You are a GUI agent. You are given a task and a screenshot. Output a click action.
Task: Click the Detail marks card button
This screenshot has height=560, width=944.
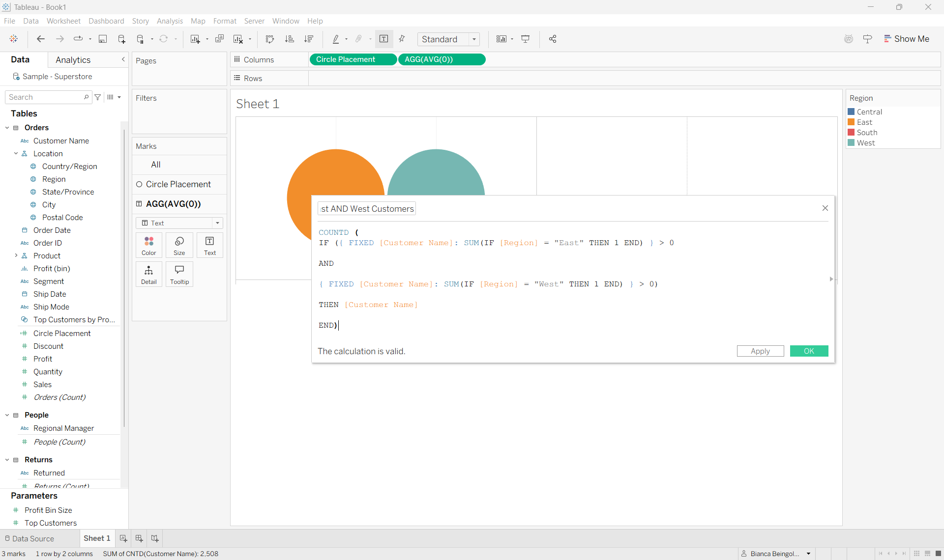[x=149, y=274]
